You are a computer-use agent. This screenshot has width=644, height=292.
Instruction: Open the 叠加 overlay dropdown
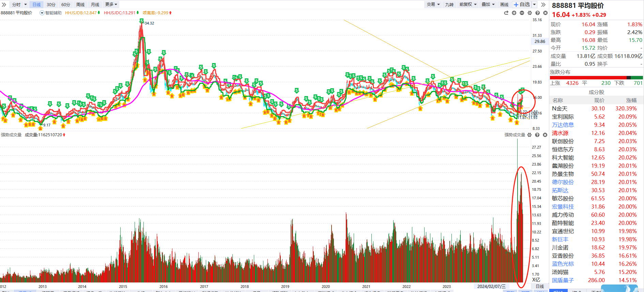pyautogui.click(x=488, y=4)
